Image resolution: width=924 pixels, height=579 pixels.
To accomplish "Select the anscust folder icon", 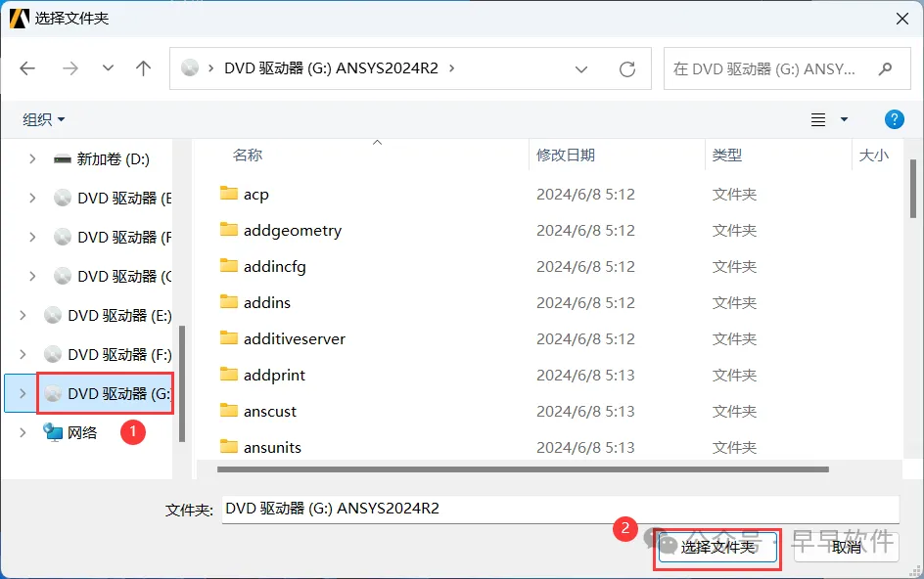I will click(229, 410).
